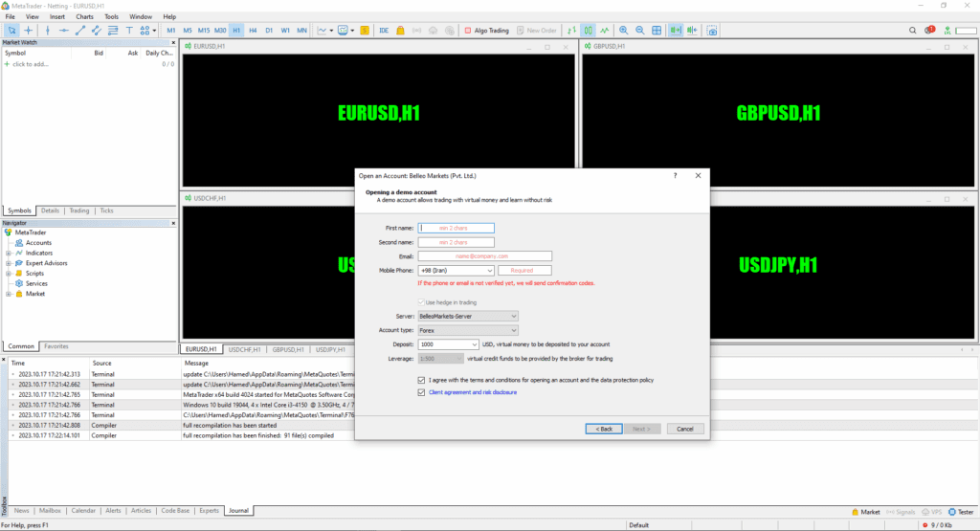Viewport: 980px width, 531px height.
Task: Open Client agreement and risk disclosure link
Action: tap(473, 392)
